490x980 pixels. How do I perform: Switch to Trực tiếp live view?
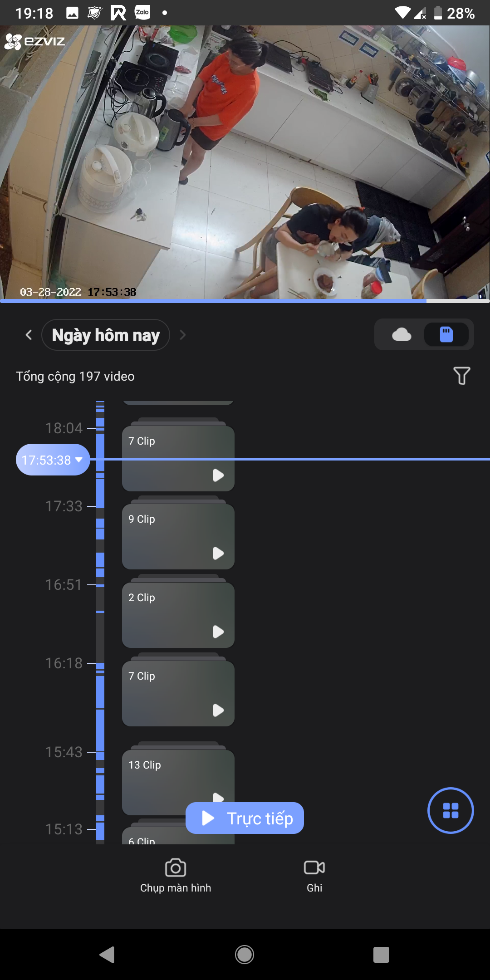245,818
